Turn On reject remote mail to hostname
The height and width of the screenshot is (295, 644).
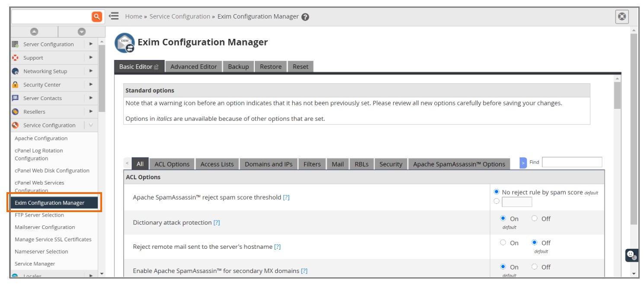503,243
